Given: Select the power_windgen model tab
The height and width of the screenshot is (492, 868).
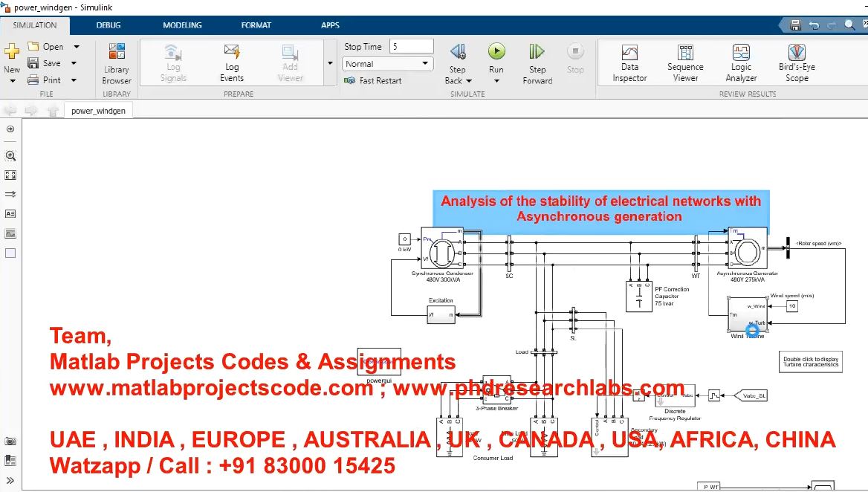Looking at the screenshot, I should (x=99, y=111).
